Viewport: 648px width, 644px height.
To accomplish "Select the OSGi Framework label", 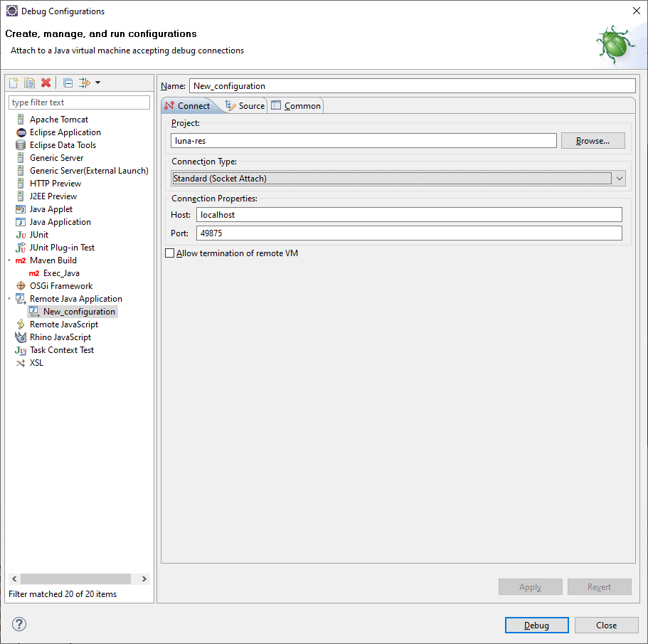I will click(x=61, y=286).
